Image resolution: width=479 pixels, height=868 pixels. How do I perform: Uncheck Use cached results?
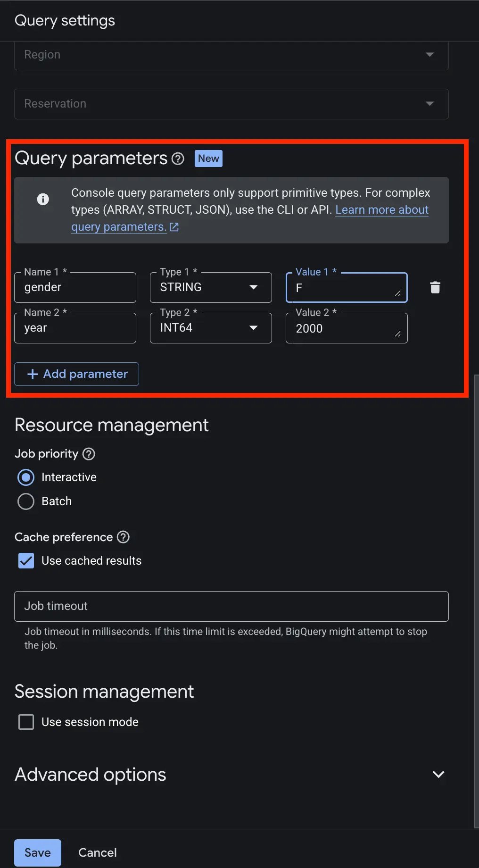click(26, 561)
